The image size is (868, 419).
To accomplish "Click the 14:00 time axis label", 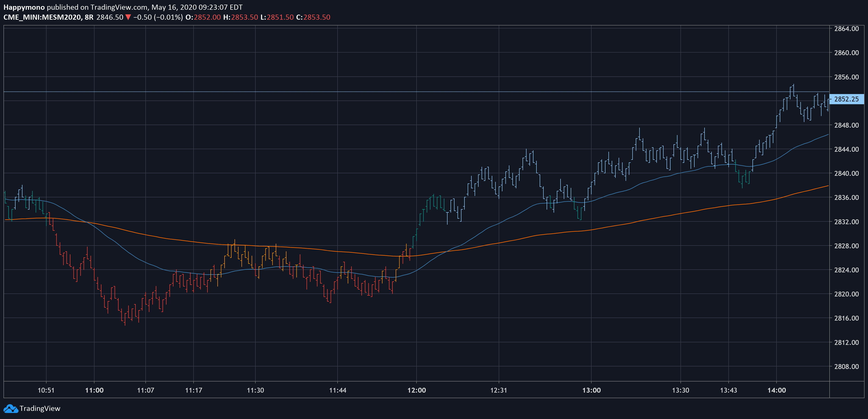I will (777, 390).
